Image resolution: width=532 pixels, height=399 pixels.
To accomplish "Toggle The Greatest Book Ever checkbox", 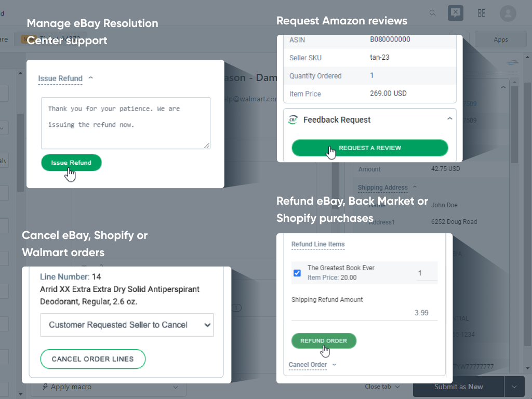I will pyautogui.click(x=297, y=273).
